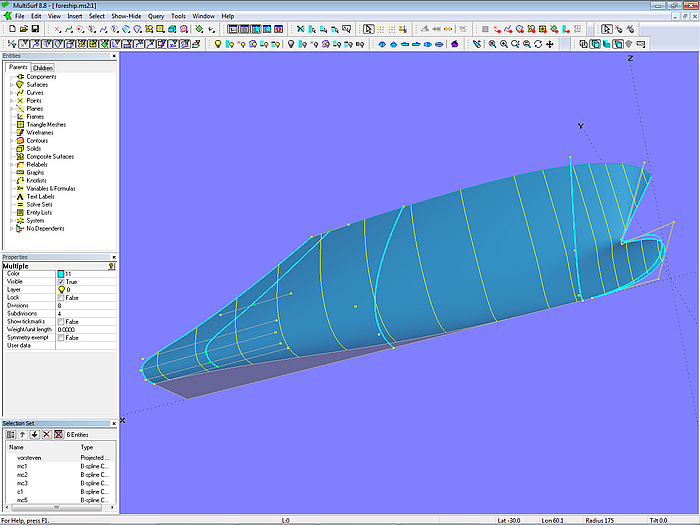The width and height of the screenshot is (700, 525).
Task: Select vorsteven row in Selection Set
Action: coord(28,457)
